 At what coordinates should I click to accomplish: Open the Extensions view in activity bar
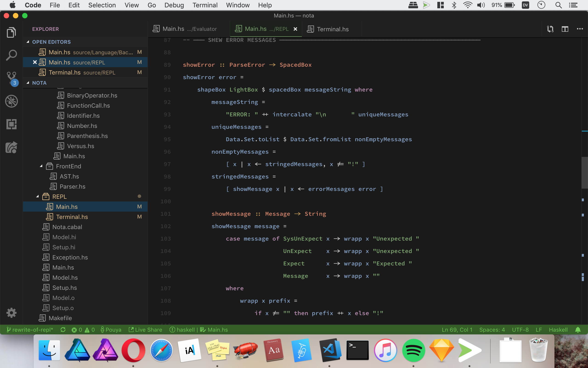pyautogui.click(x=11, y=124)
